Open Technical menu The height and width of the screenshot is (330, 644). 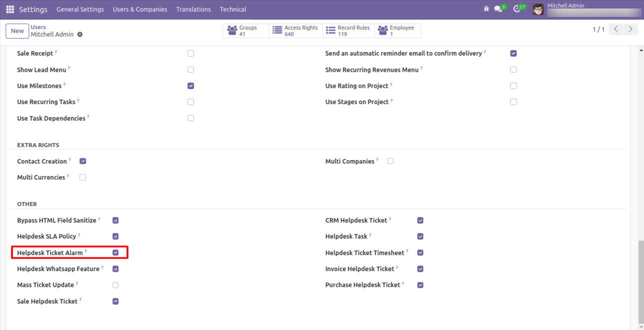(233, 9)
